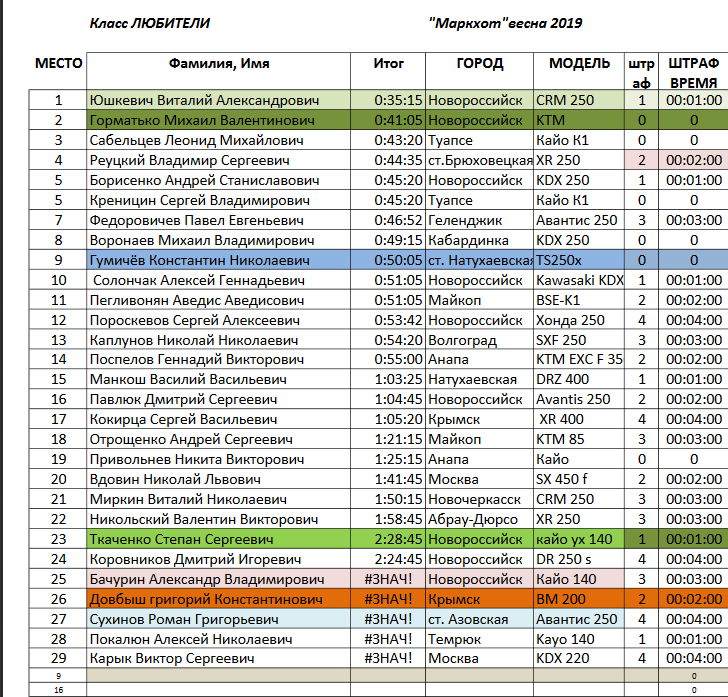Click city cell Темрюк
The image size is (728, 697).
click(x=480, y=638)
